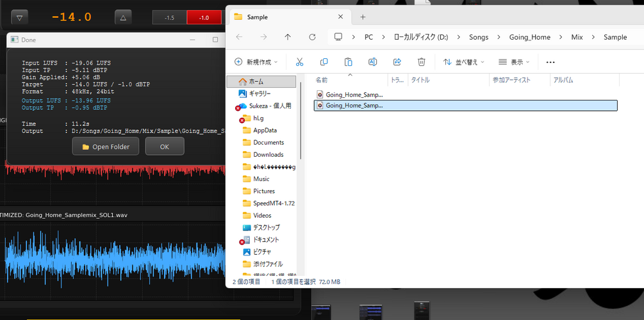Viewport: 644px width, 320px height.
Task: Open the three-dot more options menu
Action: point(550,62)
